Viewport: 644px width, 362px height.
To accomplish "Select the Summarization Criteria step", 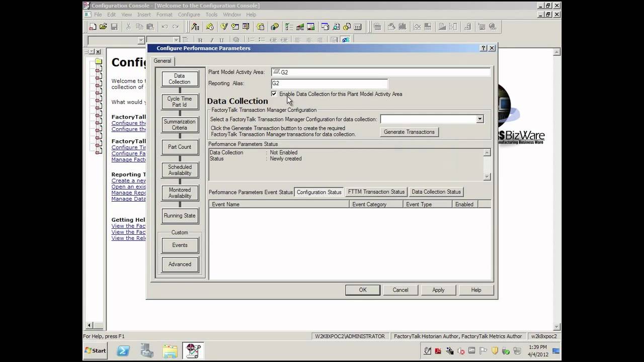I will point(180,125).
